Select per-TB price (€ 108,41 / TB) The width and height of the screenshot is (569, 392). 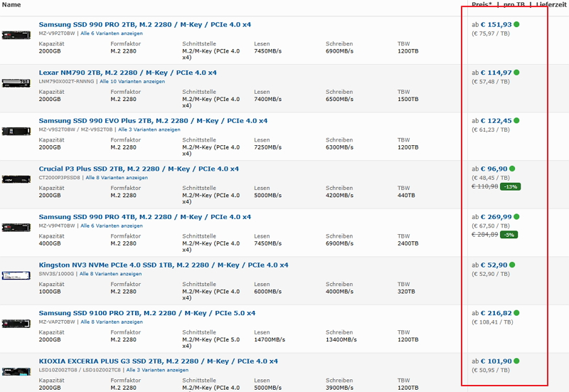coord(492,322)
